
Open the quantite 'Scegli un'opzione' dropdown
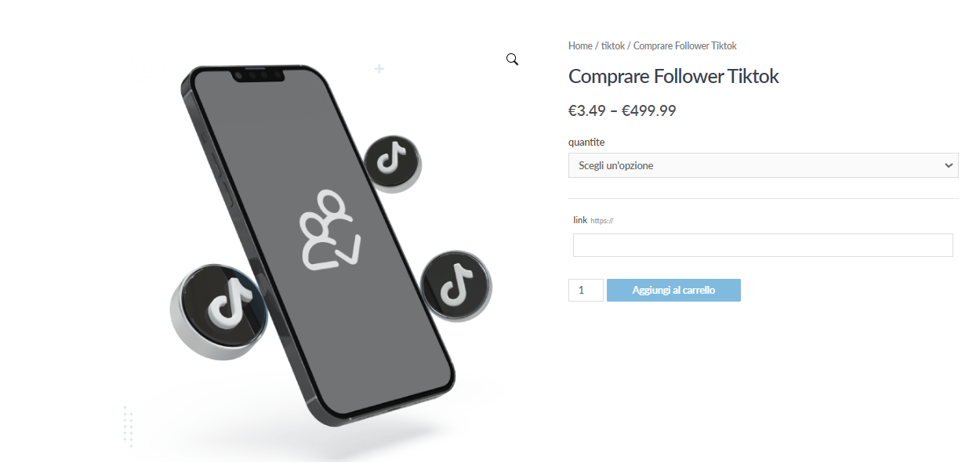click(764, 165)
